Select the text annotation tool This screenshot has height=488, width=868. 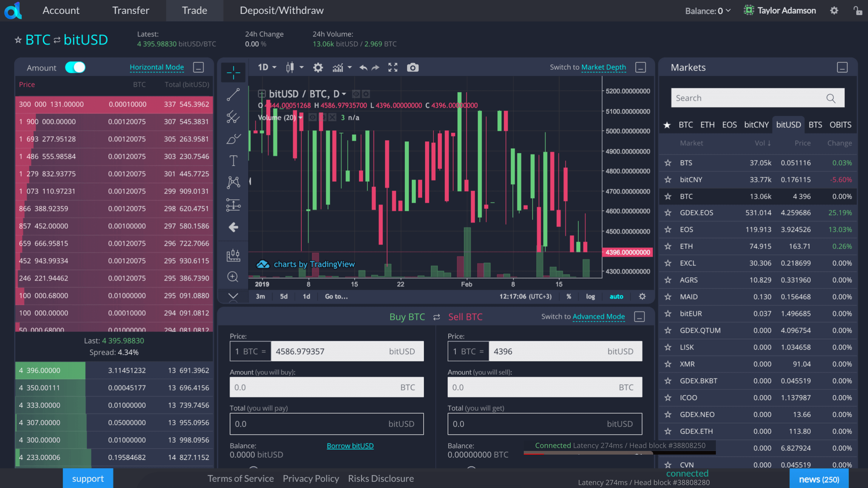click(233, 161)
